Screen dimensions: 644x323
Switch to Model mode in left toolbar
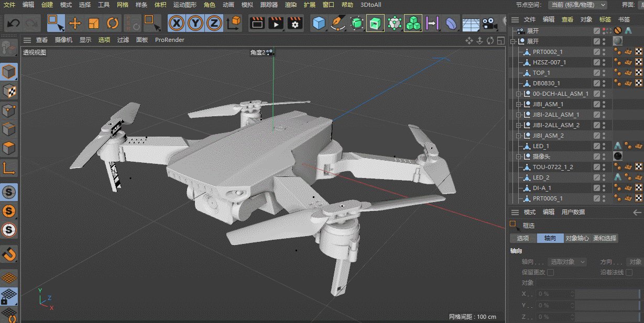[x=9, y=72]
